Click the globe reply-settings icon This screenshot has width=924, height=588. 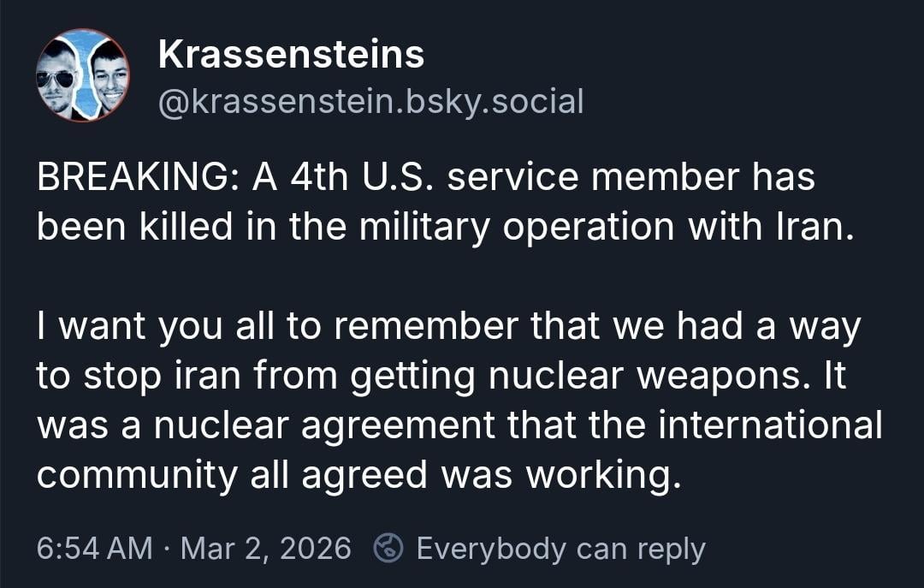pos(390,548)
